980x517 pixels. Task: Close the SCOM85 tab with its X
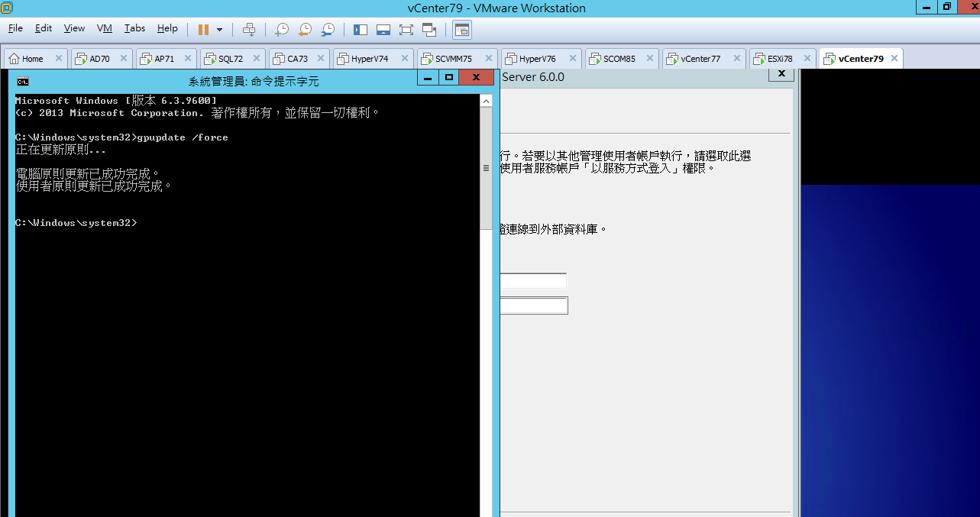[x=650, y=58]
